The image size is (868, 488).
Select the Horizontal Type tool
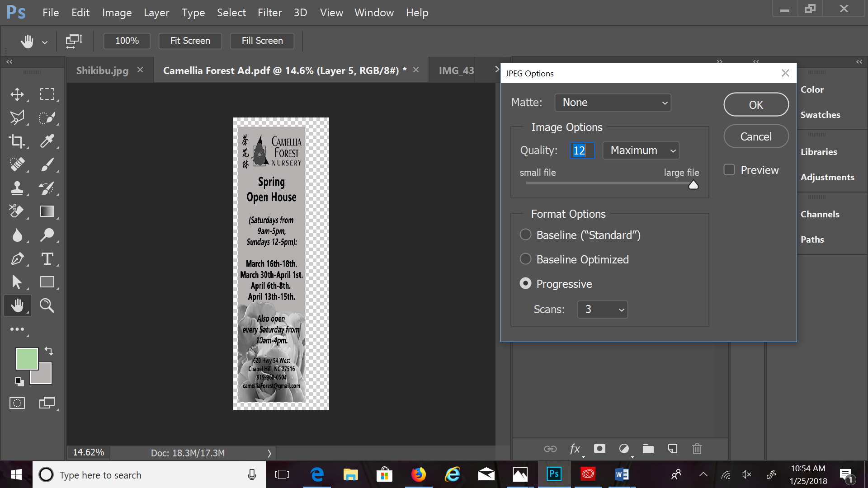point(47,259)
